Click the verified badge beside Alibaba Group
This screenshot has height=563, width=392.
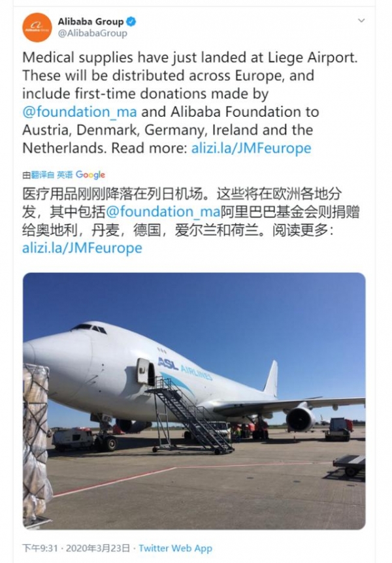click(x=131, y=22)
